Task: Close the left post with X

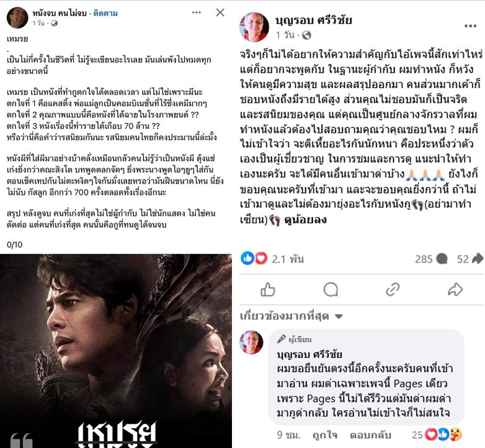Action: pos(220,12)
